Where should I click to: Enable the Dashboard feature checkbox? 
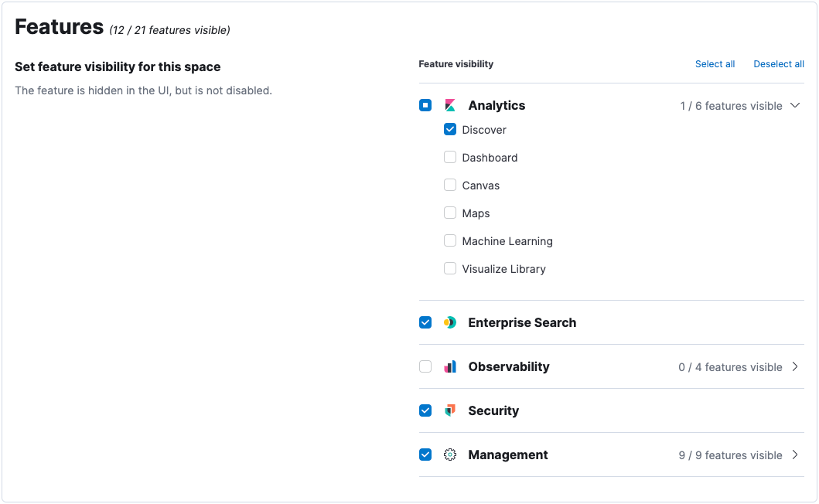click(x=450, y=158)
